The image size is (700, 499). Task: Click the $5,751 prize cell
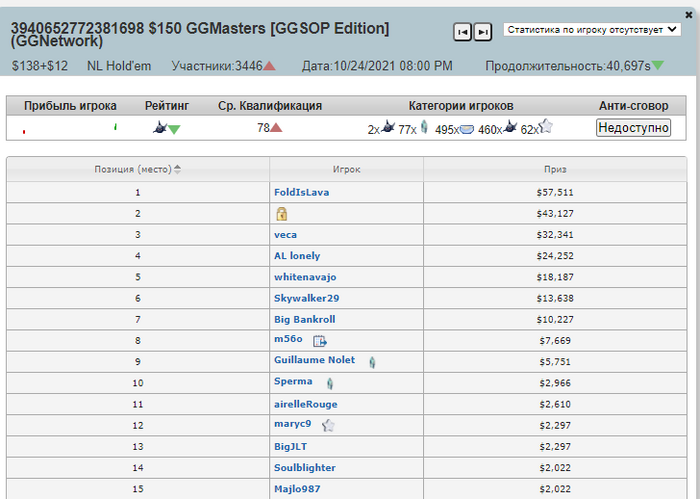[555, 362]
